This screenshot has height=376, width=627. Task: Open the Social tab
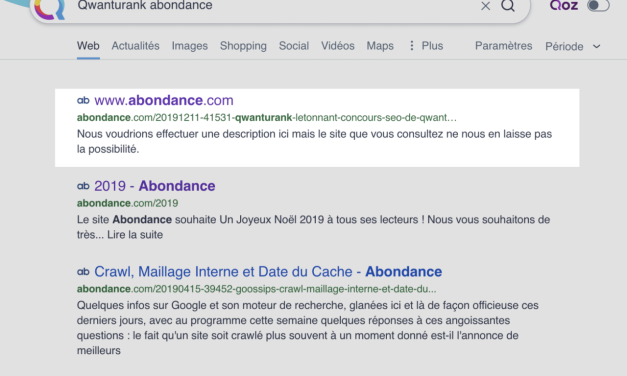294,46
